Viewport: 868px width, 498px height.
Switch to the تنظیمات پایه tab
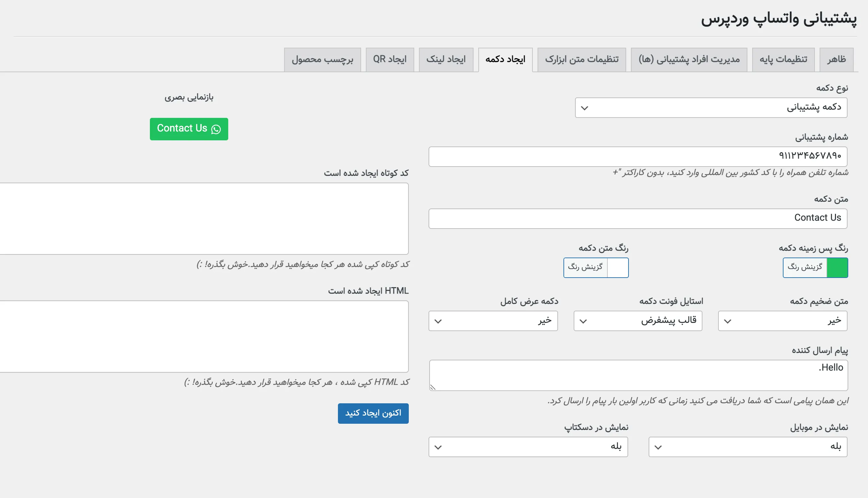(x=783, y=60)
